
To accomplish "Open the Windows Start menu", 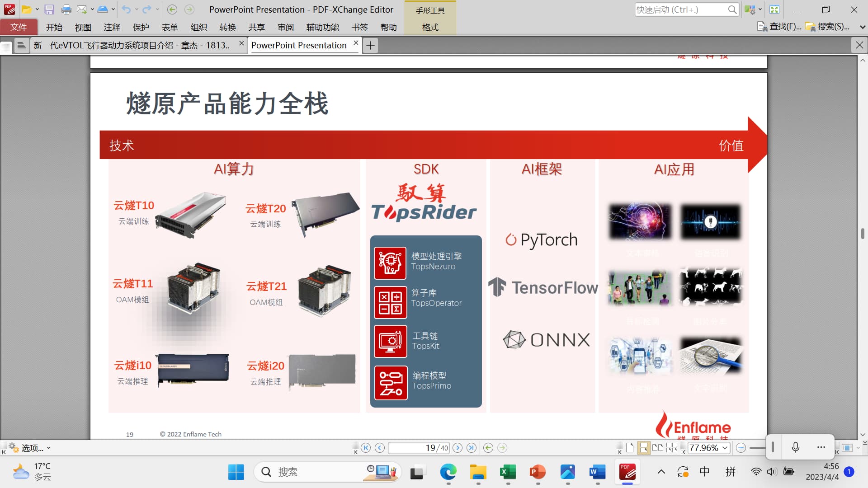I will coord(236,472).
